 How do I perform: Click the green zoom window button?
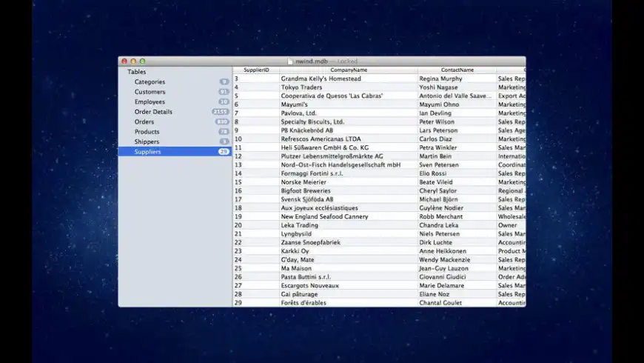click(x=142, y=61)
